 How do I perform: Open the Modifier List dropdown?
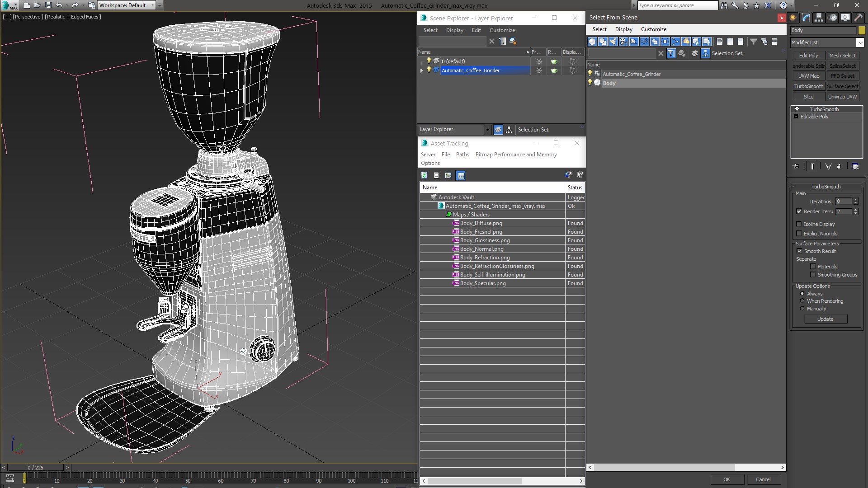(x=859, y=42)
